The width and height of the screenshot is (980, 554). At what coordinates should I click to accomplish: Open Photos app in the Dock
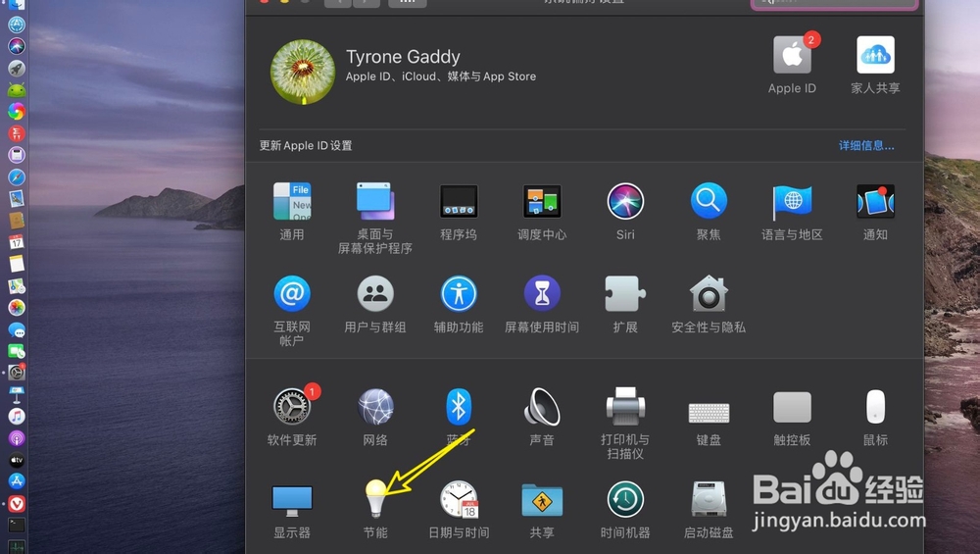click(17, 307)
